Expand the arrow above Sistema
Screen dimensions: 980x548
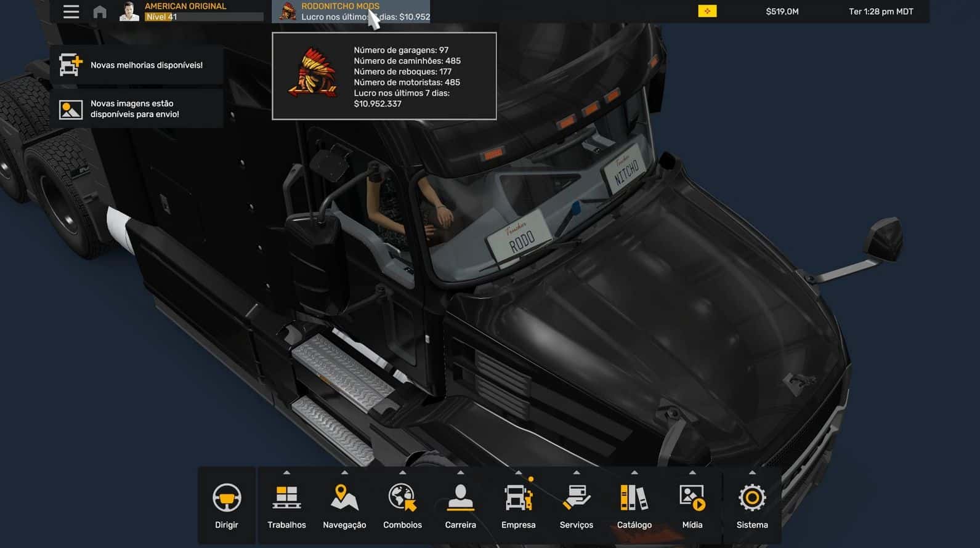tap(752, 473)
